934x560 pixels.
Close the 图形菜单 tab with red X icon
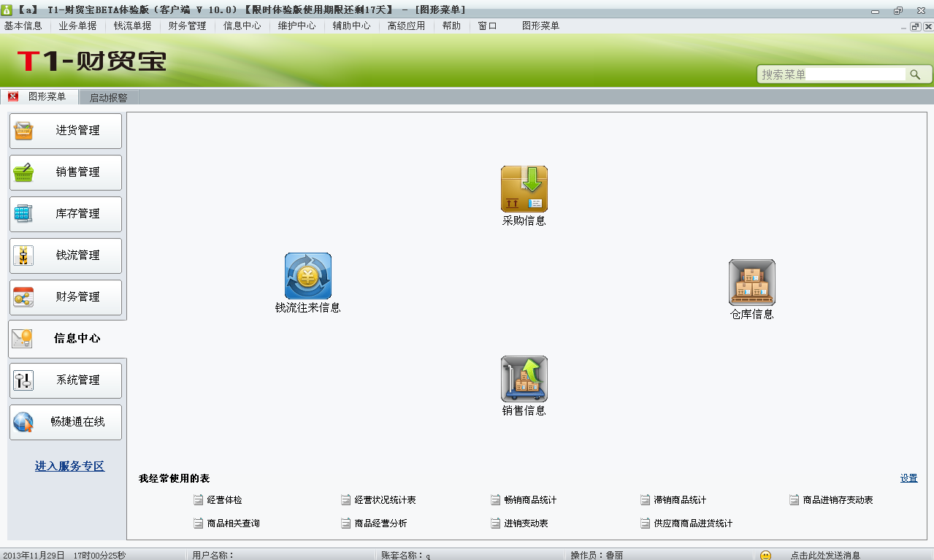13,97
